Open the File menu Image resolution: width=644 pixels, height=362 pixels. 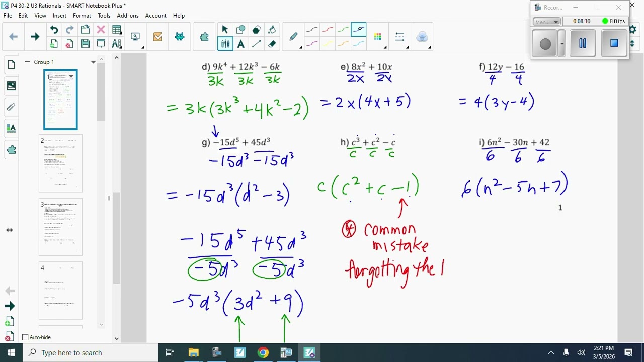(x=8, y=16)
